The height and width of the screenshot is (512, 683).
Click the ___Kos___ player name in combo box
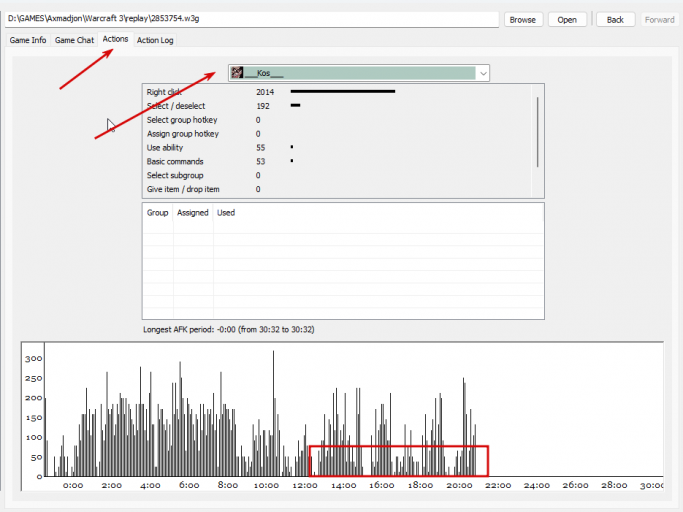(264, 73)
